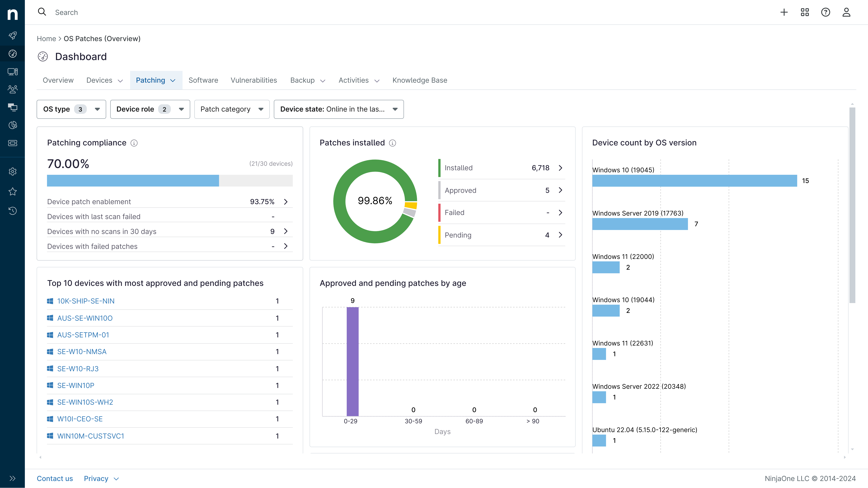Open the Device role filter dropdown
The height and width of the screenshot is (488, 868).
[x=150, y=109]
